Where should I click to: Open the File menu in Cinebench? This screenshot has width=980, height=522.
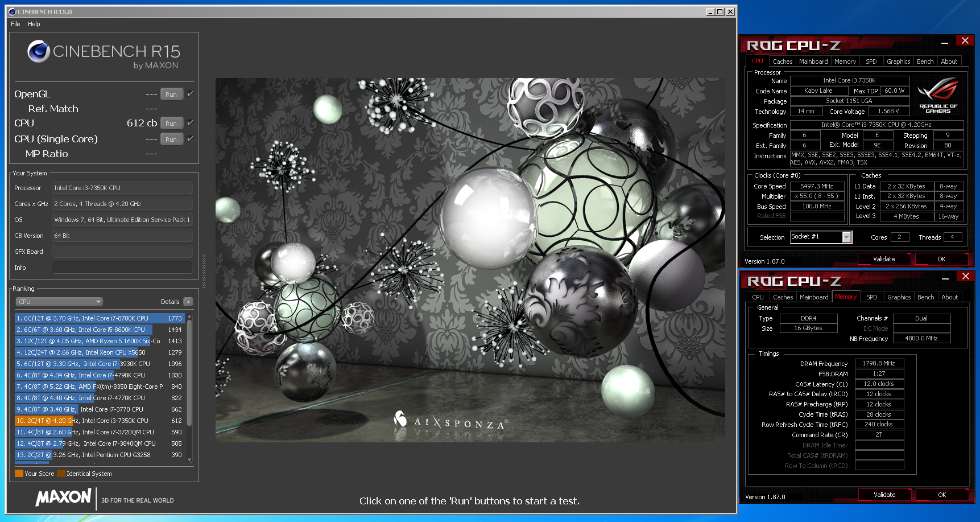pyautogui.click(x=15, y=24)
